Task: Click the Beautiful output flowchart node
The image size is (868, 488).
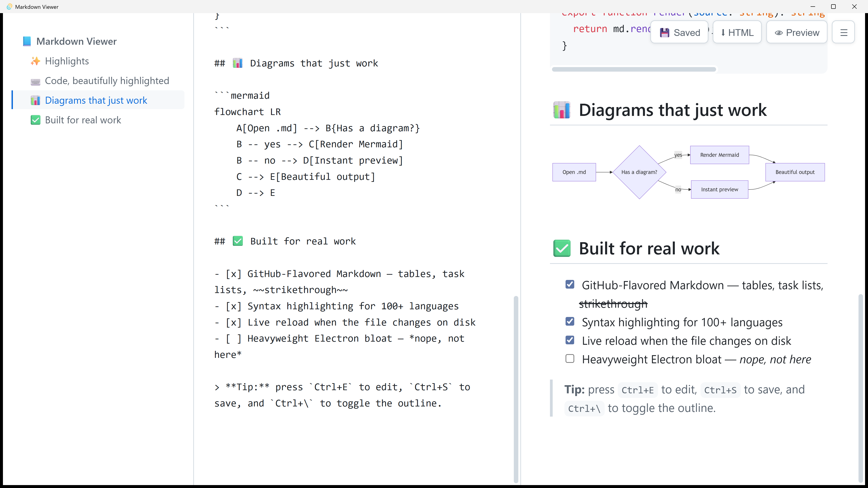Action: (x=795, y=172)
